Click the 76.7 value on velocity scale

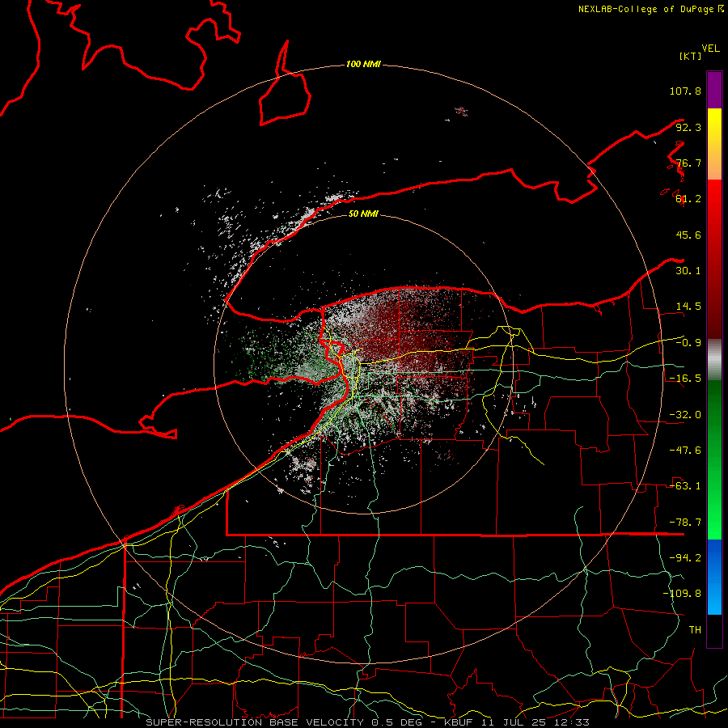click(x=688, y=163)
